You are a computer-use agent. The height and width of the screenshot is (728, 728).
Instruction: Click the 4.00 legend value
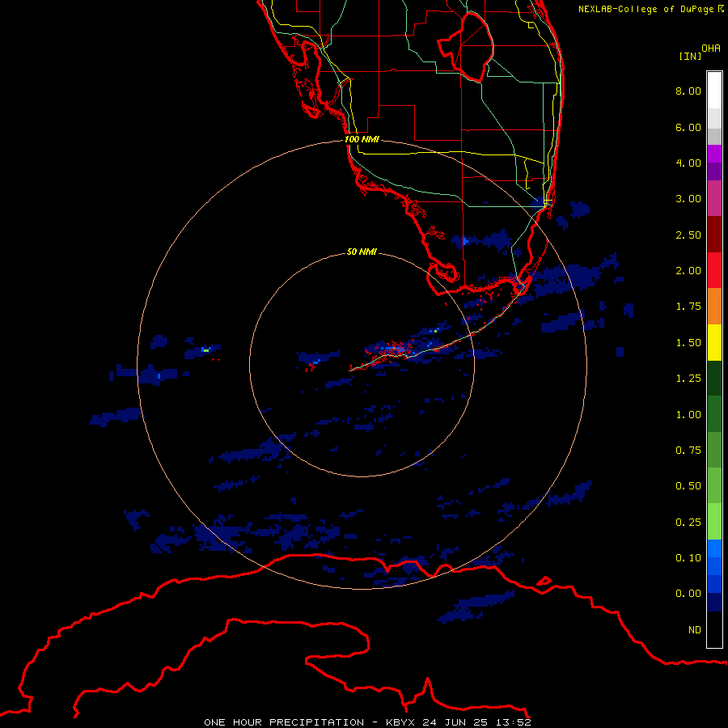point(688,163)
